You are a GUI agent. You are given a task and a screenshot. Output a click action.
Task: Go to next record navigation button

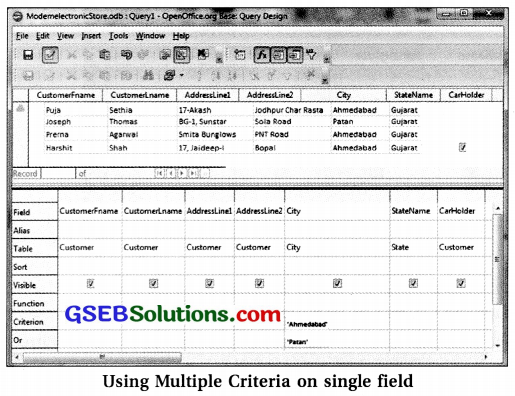click(x=182, y=173)
